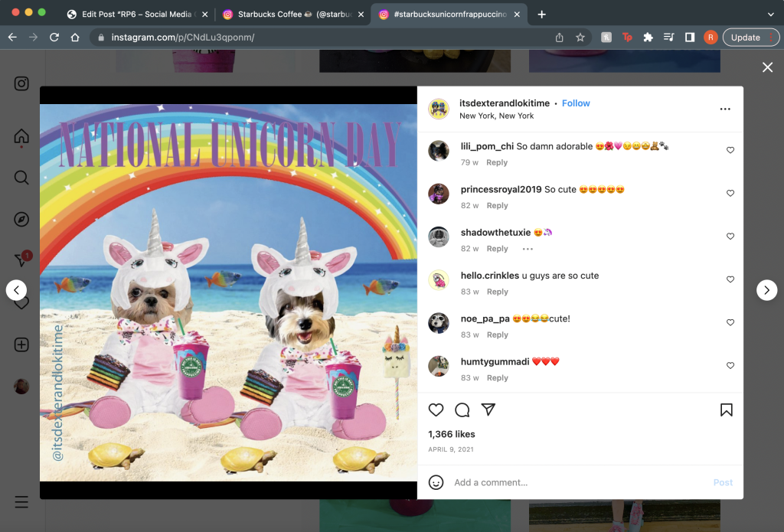The height and width of the screenshot is (532, 784).
Task: Open Extensions puzzle icon
Action: tap(648, 37)
